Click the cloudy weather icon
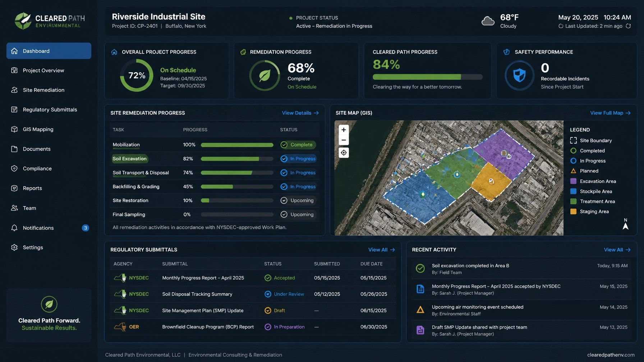Image resolution: width=644 pixels, height=362 pixels. tap(488, 21)
